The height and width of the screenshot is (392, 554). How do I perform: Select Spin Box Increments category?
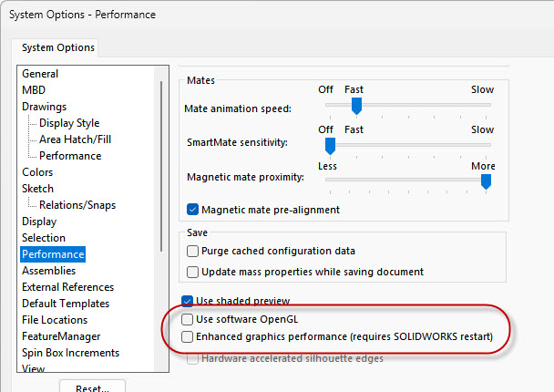(x=70, y=353)
